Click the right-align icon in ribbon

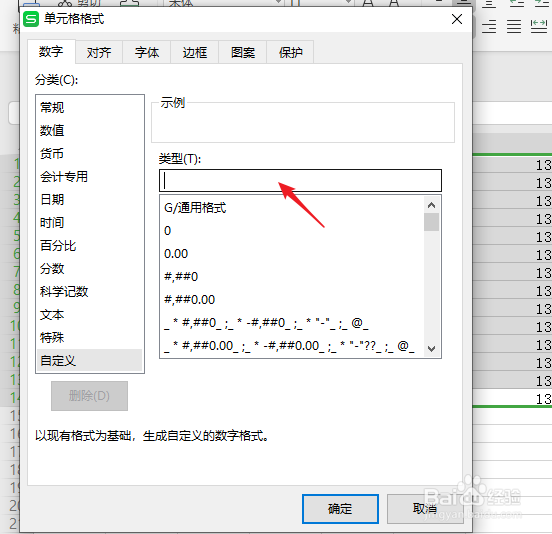pos(489,27)
